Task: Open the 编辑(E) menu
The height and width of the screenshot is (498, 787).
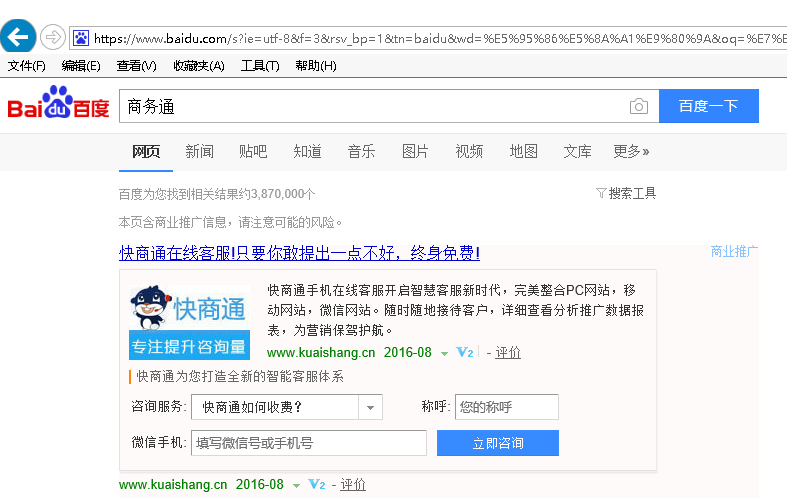Action: coord(81,66)
